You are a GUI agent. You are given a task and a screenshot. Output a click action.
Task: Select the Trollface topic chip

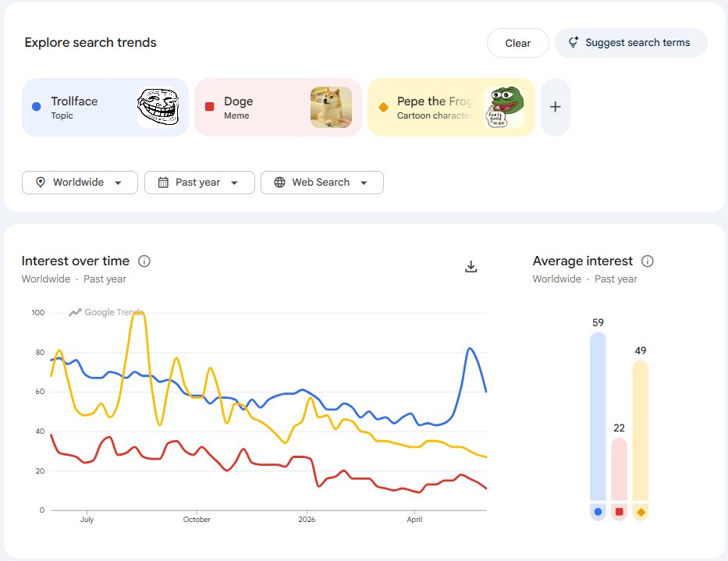(105, 107)
